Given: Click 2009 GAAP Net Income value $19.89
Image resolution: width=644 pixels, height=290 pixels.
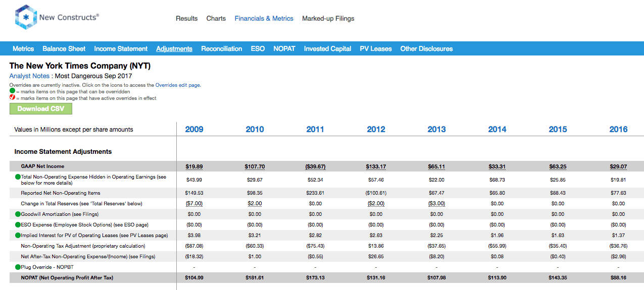Looking at the screenshot, I should [194, 166].
